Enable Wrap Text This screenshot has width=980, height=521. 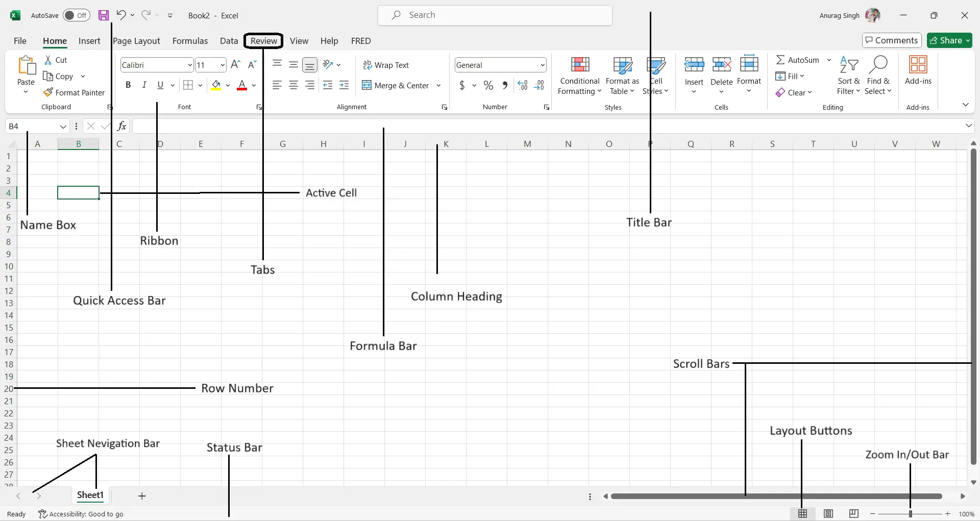pyautogui.click(x=386, y=65)
